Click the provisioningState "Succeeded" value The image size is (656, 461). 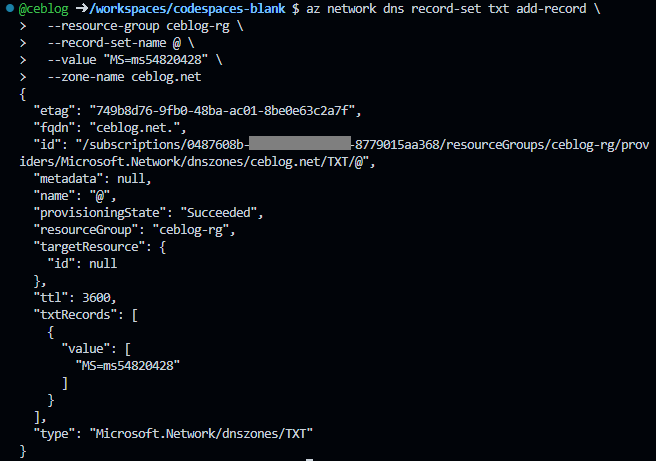point(218,213)
